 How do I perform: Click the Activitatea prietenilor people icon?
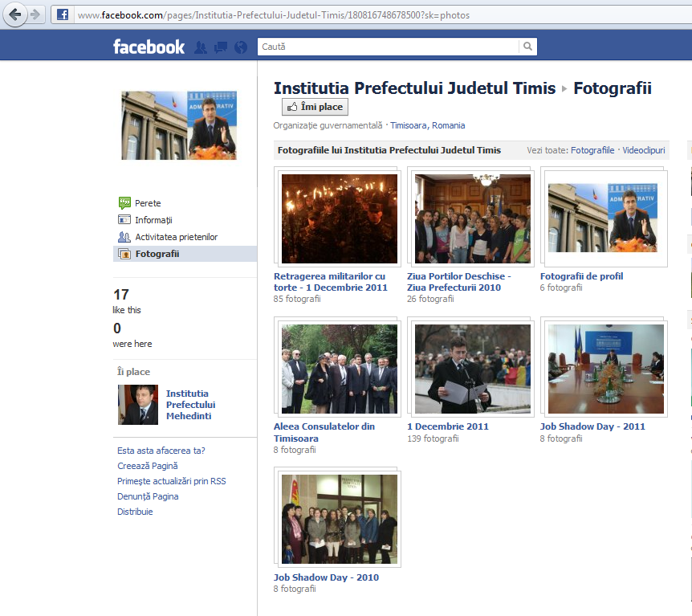coord(124,236)
